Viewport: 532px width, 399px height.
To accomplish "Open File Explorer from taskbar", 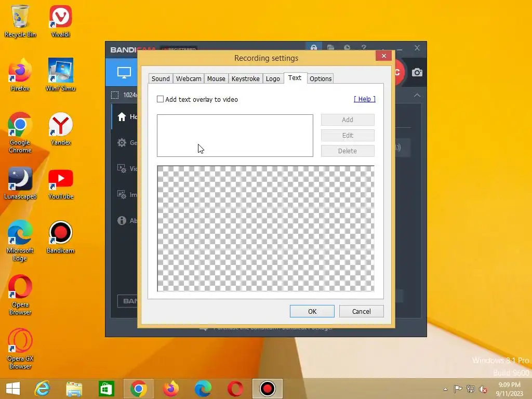I will pos(74,389).
